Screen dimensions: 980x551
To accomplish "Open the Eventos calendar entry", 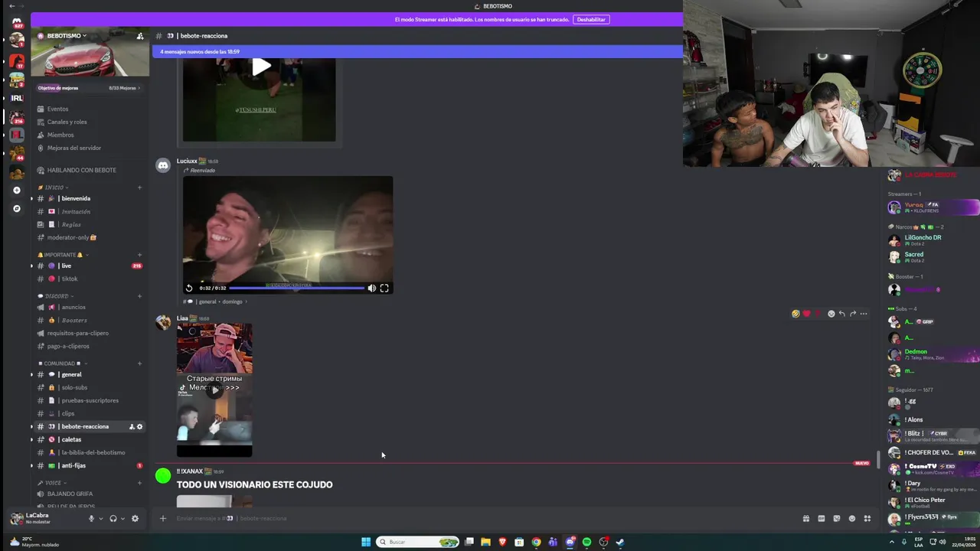I will tap(90, 109).
